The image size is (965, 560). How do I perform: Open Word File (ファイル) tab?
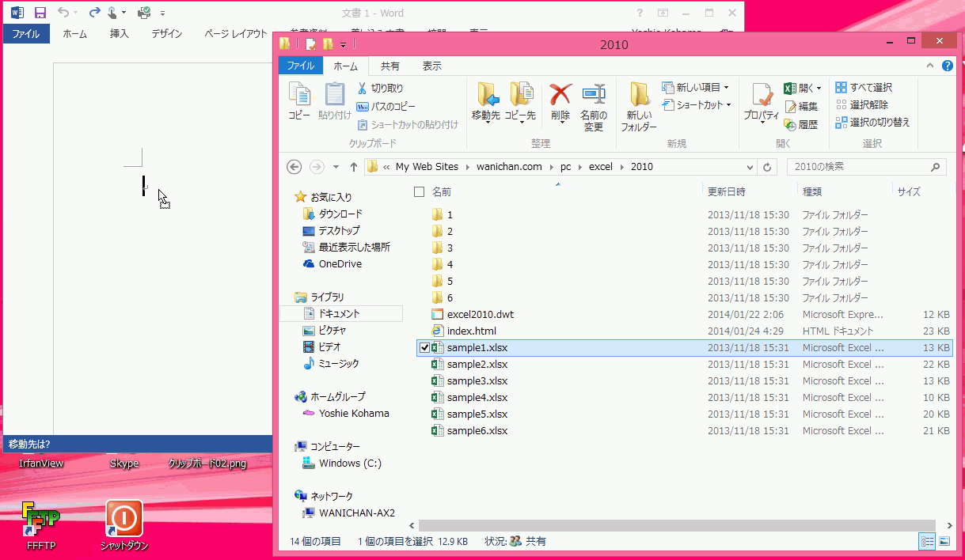click(25, 34)
